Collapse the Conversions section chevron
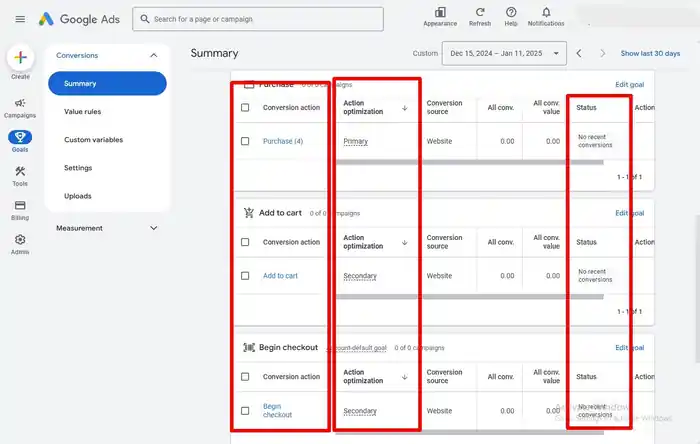Screen dimensions: 700x444 [x=154, y=55]
